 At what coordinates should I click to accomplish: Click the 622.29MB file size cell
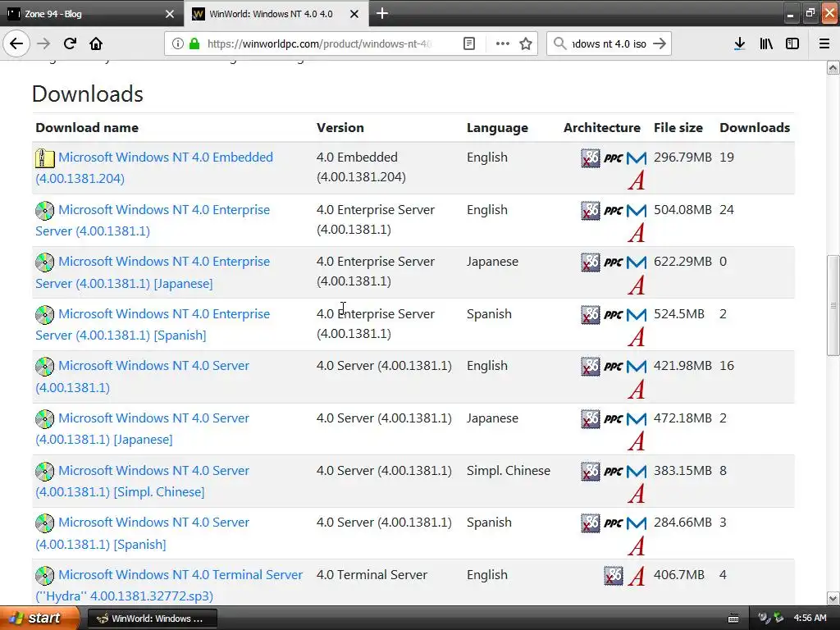coord(682,262)
